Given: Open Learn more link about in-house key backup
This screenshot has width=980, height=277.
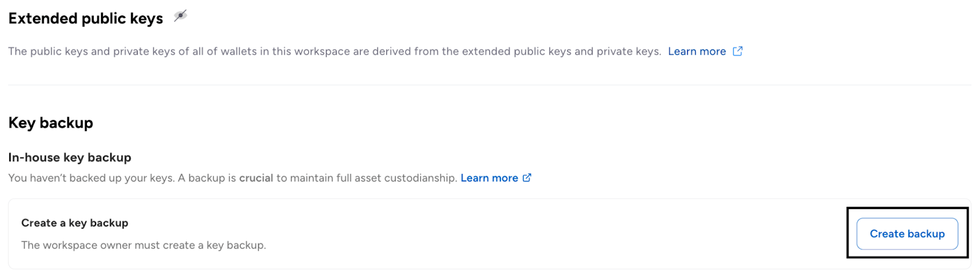Looking at the screenshot, I should pos(489,178).
